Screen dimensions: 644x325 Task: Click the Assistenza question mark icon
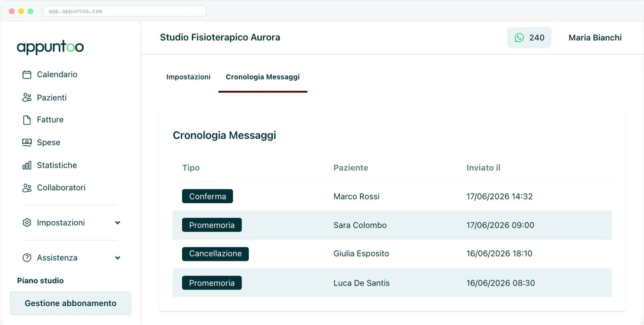coord(27,258)
